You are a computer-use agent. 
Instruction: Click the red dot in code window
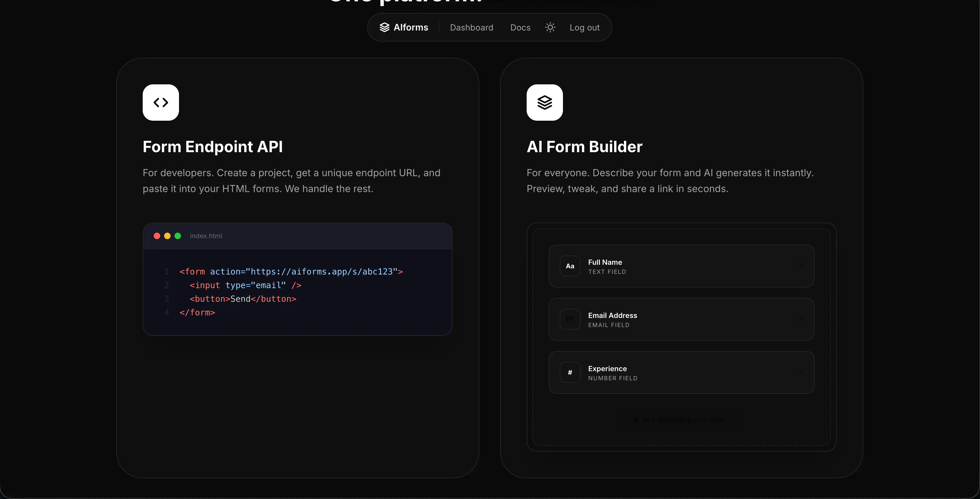[157, 236]
